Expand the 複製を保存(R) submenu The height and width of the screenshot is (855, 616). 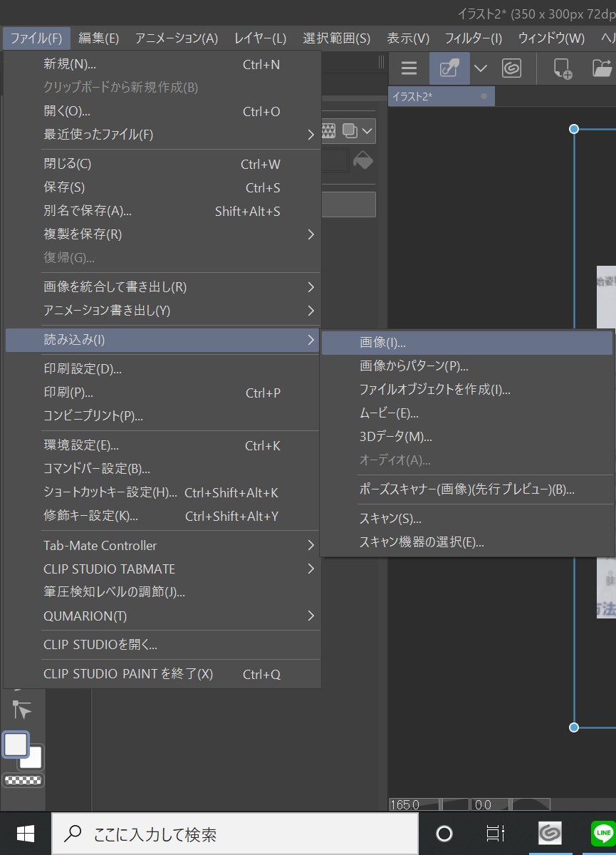pos(311,234)
